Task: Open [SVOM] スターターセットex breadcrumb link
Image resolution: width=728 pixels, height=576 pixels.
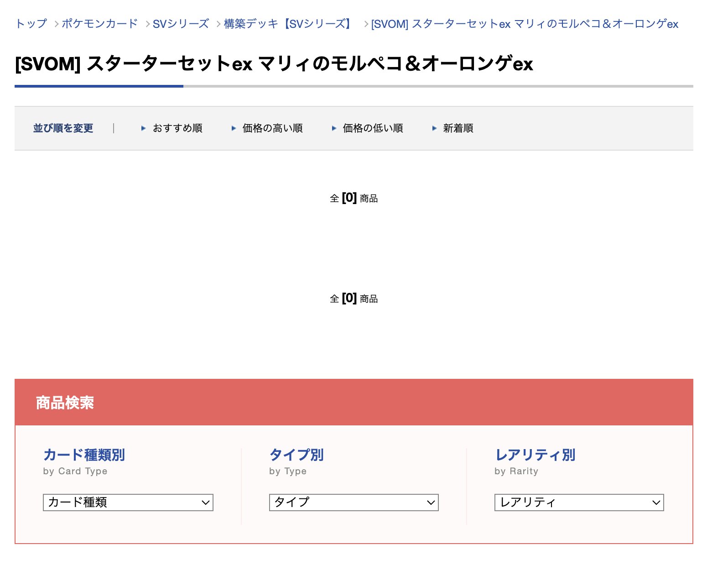Action: [525, 24]
